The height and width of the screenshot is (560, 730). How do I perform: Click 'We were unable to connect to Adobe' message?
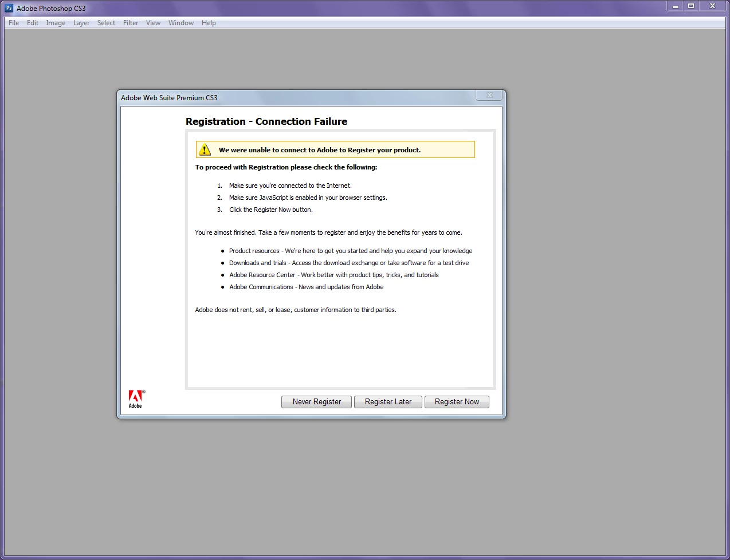click(x=320, y=150)
